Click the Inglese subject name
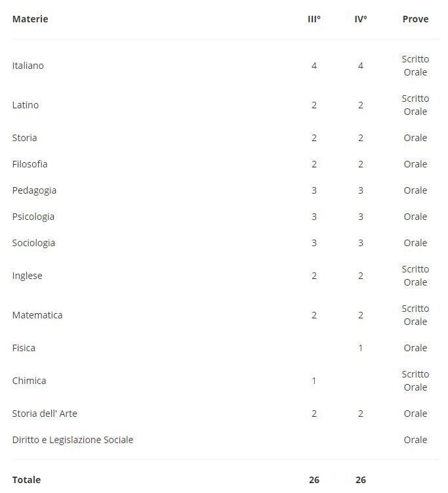This screenshot has width=448, height=493. 27,276
